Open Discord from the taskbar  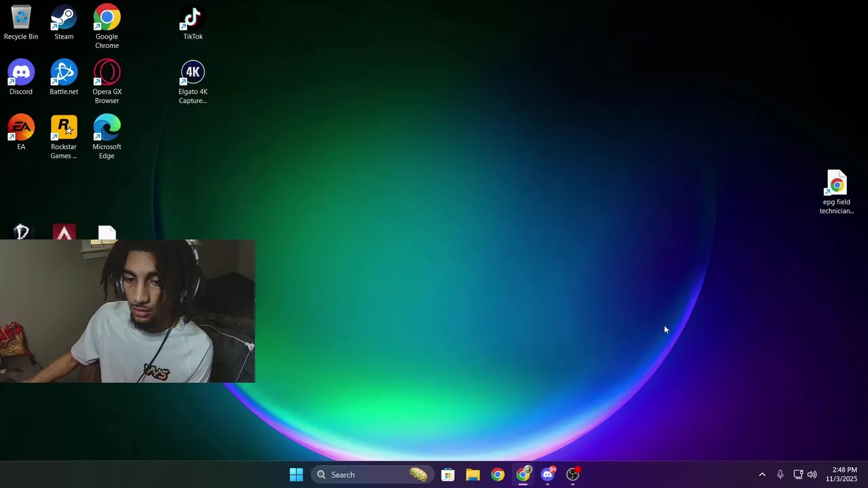548,474
